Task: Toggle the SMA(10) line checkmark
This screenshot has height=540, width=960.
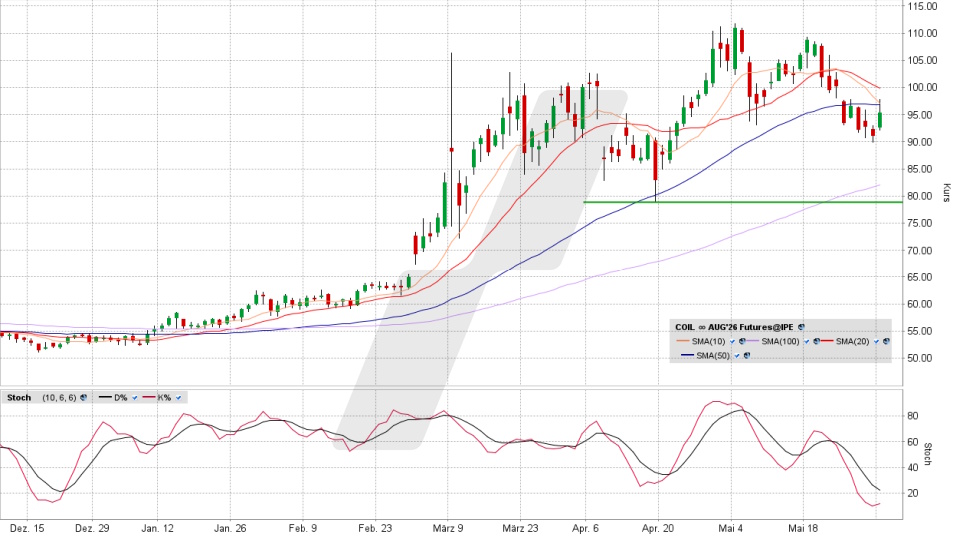Action: (x=732, y=341)
